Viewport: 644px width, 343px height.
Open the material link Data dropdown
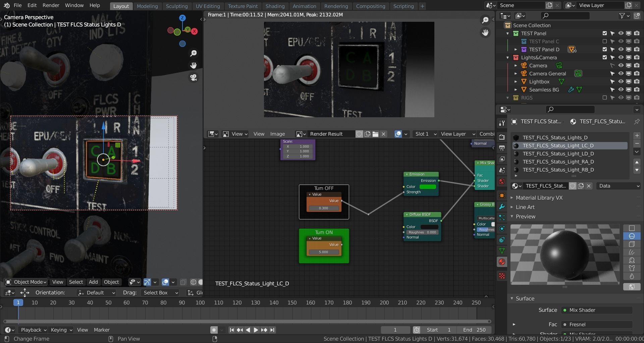click(619, 186)
